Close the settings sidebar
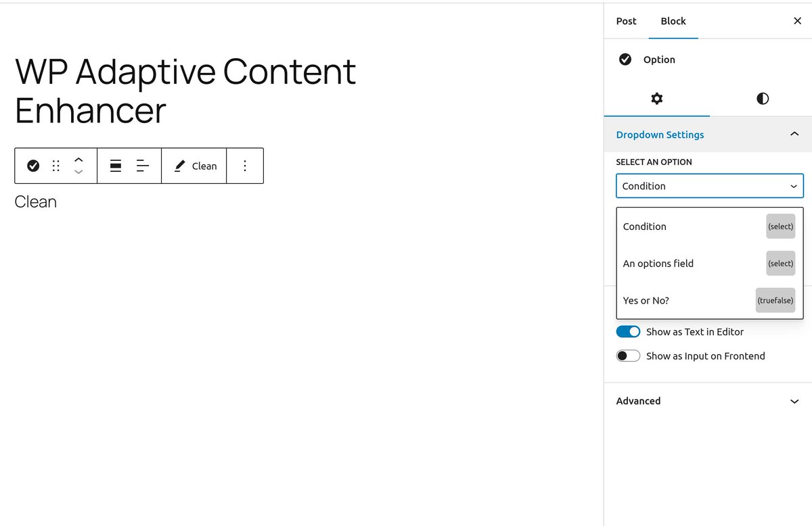The image size is (812, 526). point(797,21)
